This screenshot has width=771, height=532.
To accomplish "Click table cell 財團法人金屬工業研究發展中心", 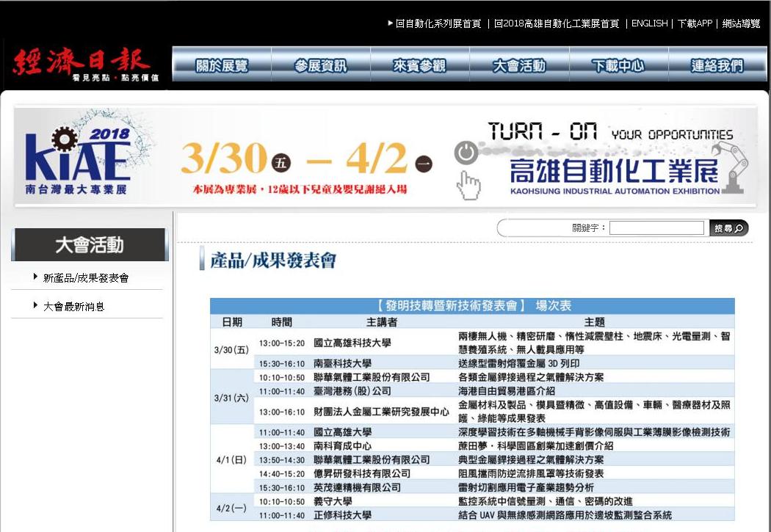I will click(x=381, y=412).
